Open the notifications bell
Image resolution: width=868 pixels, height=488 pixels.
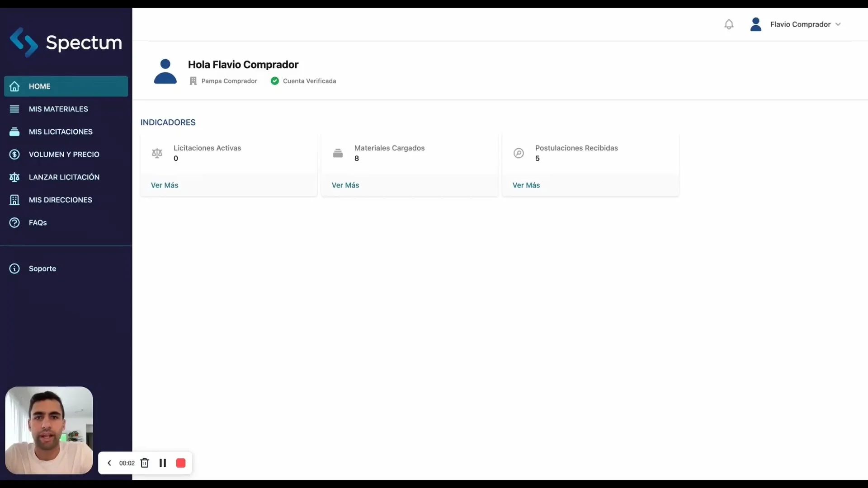[729, 24]
